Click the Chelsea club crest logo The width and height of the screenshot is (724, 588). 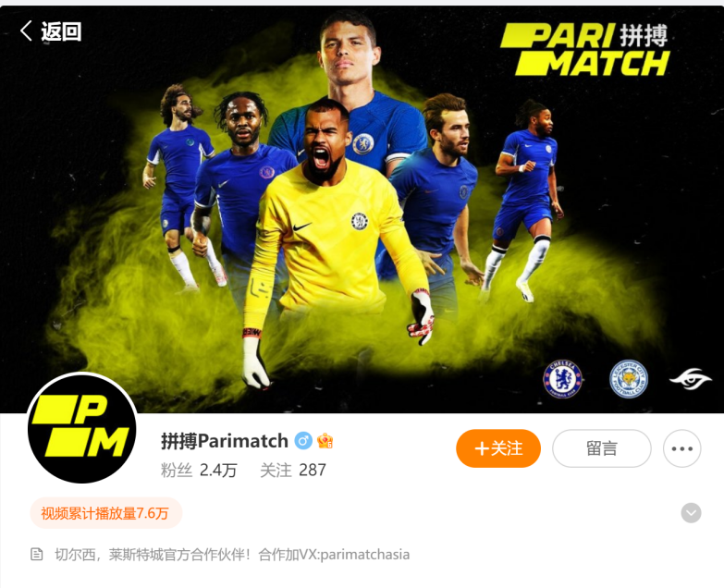(562, 379)
